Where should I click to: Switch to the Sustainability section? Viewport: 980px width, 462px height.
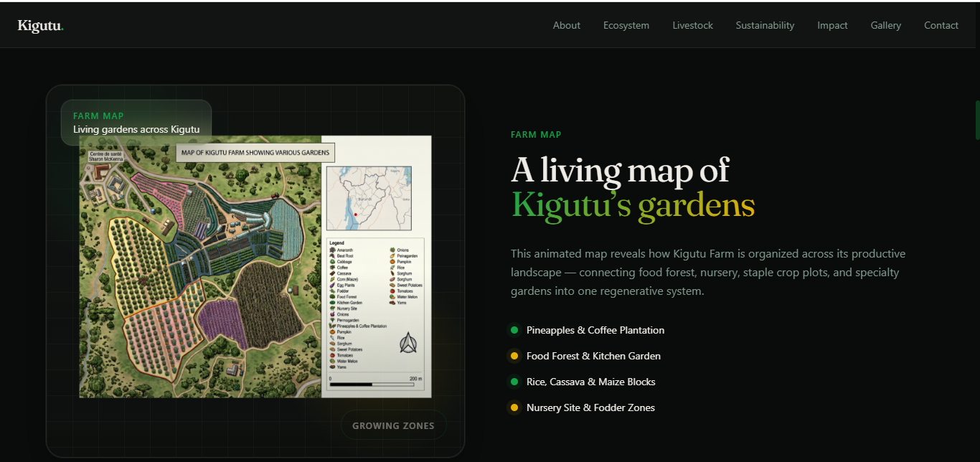765,25
